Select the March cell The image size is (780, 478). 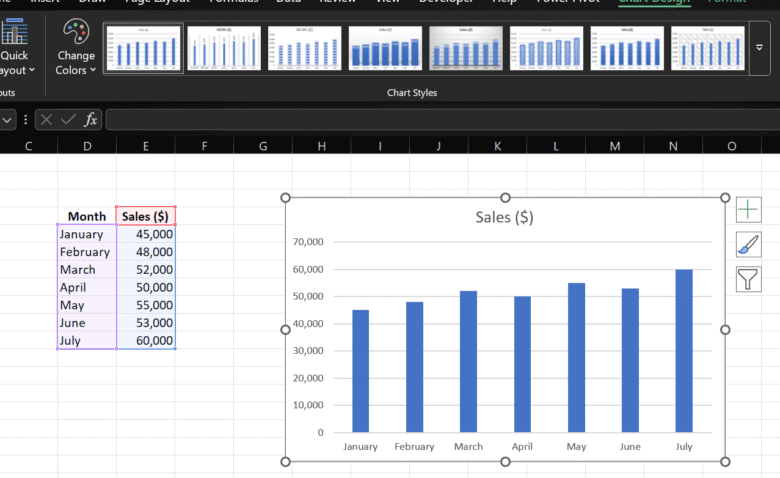coord(87,270)
